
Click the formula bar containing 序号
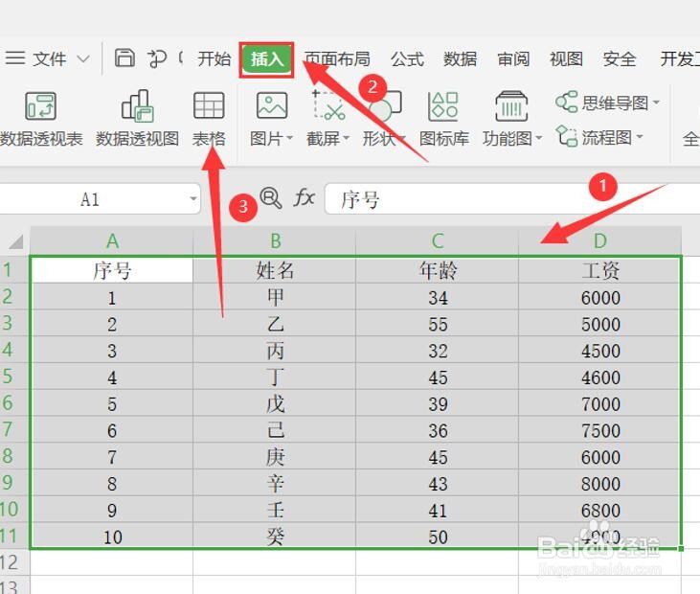pyautogui.click(x=512, y=199)
